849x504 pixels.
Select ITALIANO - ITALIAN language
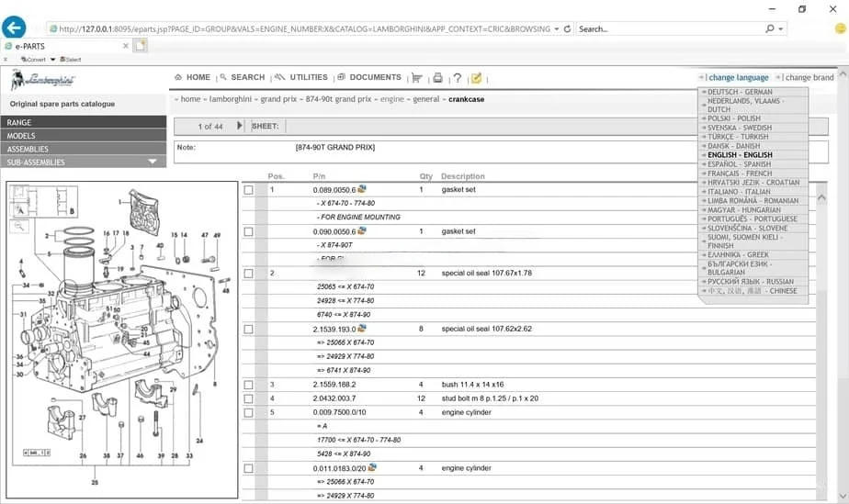pos(739,192)
